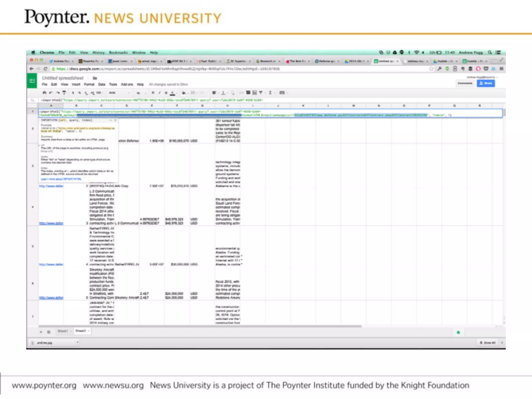Open the font size dropdown
532x399 pixels.
(x=140, y=93)
